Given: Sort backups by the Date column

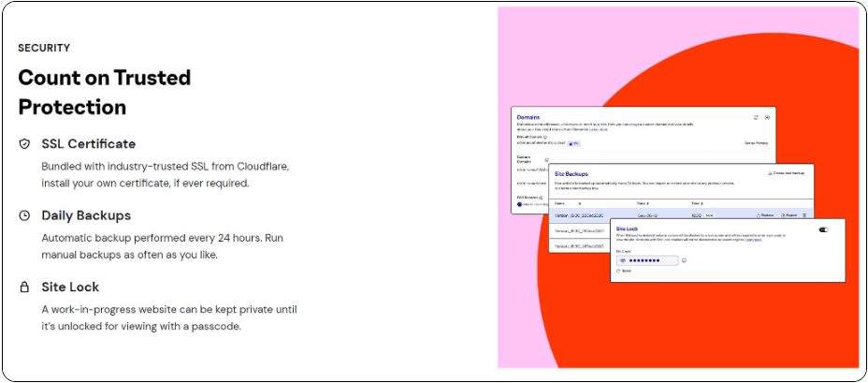Looking at the screenshot, I should tap(643, 203).
